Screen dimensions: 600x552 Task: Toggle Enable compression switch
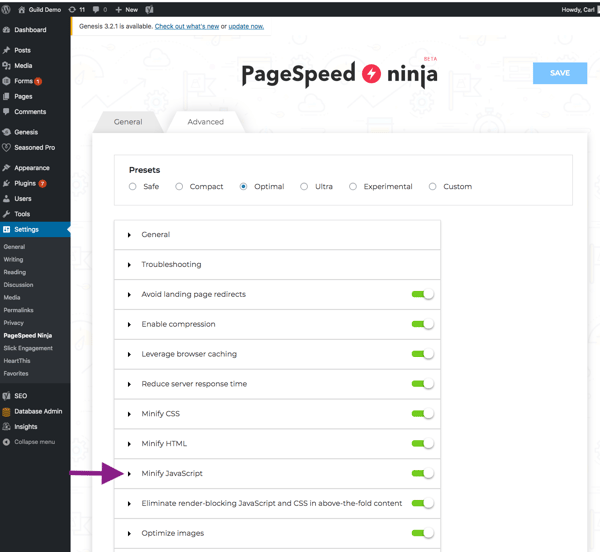coord(422,324)
